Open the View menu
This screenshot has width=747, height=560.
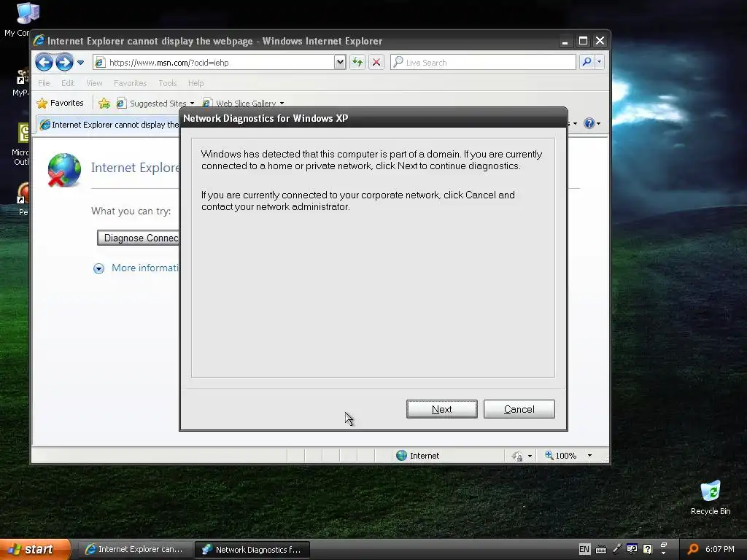(x=94, y=83)
